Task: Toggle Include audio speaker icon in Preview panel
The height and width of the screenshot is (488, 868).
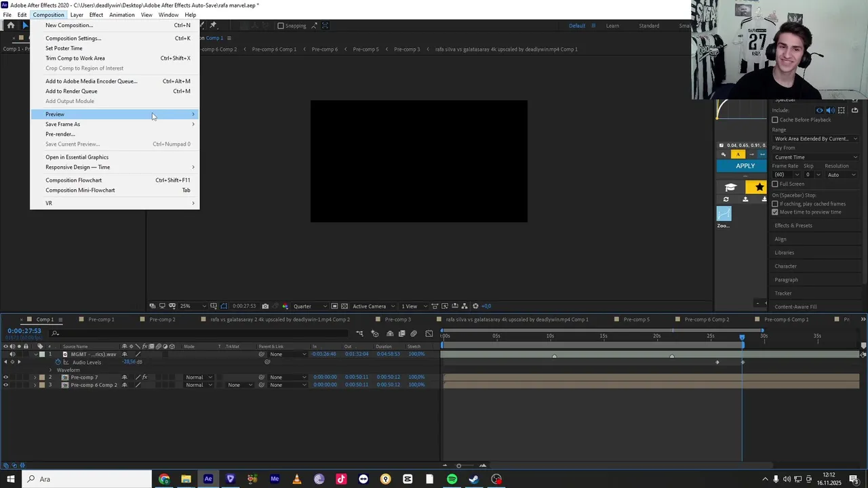Action: point(829,110)
